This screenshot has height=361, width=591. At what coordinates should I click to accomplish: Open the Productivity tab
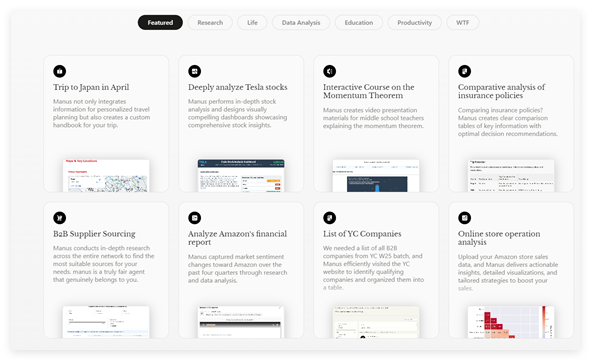tap(414, 23)
